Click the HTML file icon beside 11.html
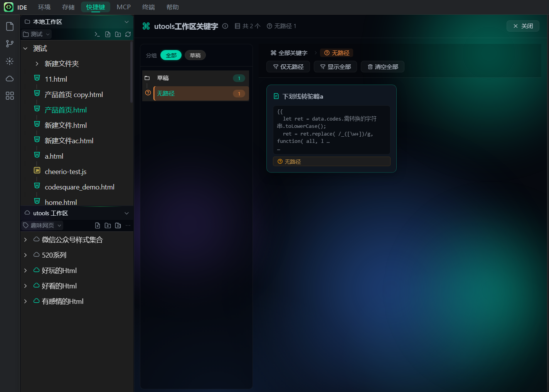Image resolution: width=549 pixels, height=392 pixels. click(37, 78)
